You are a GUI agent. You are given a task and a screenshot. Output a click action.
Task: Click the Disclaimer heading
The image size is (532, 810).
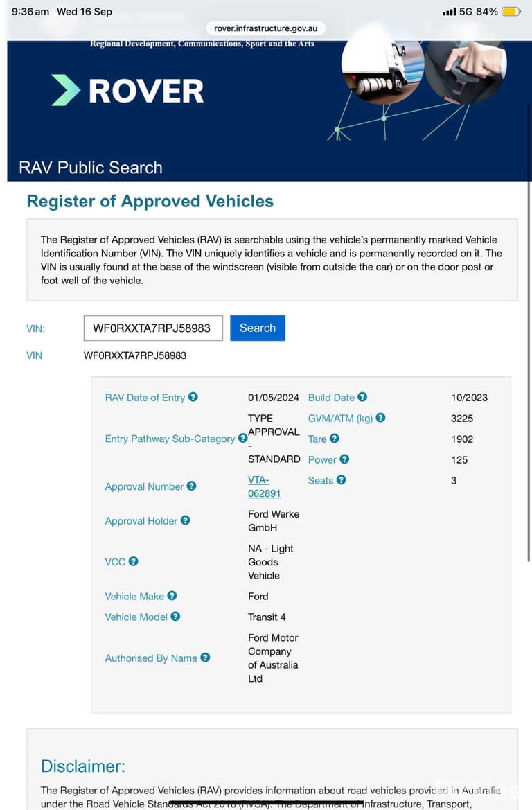point(83,766)
